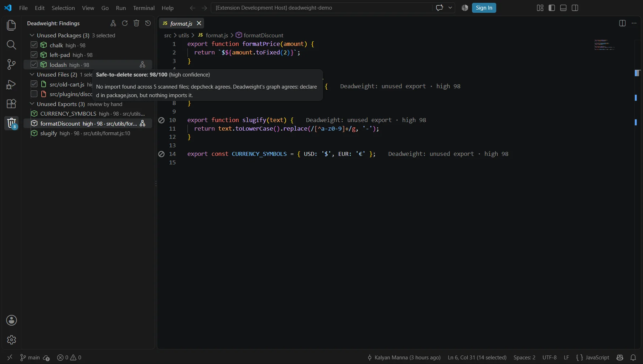This screenshot has height=364, width=643.
Task: Uncheck the lodash package checkbox
Action: click(34, 64)
